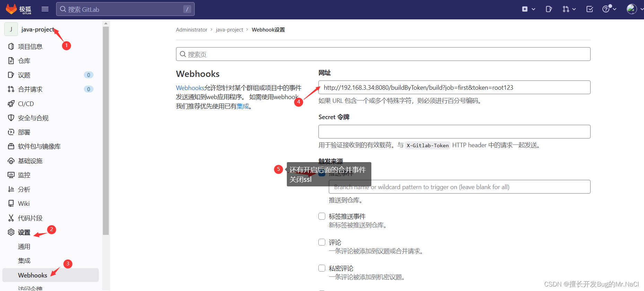Click the 安全与合规 shield icon
Viewport: 644px width, 291px height.
tap(11, 118)
